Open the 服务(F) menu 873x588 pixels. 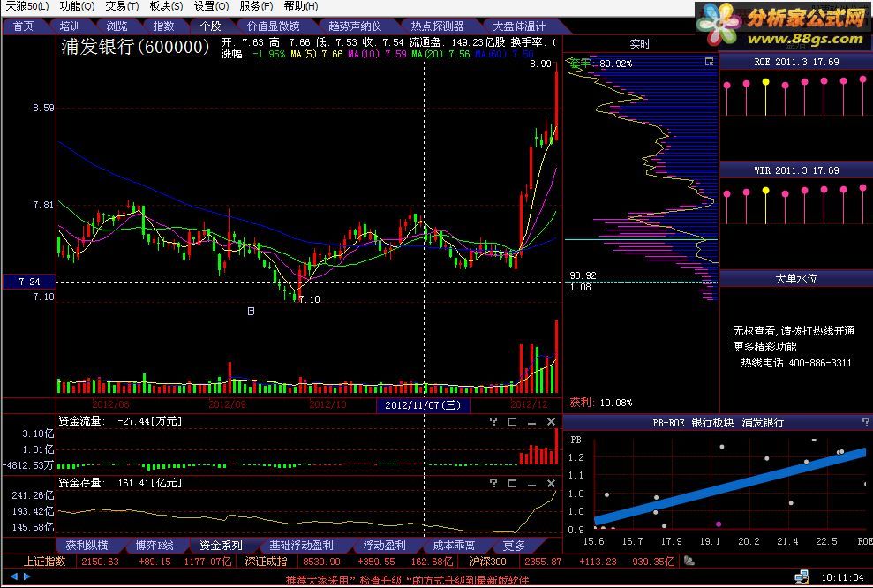256,6
